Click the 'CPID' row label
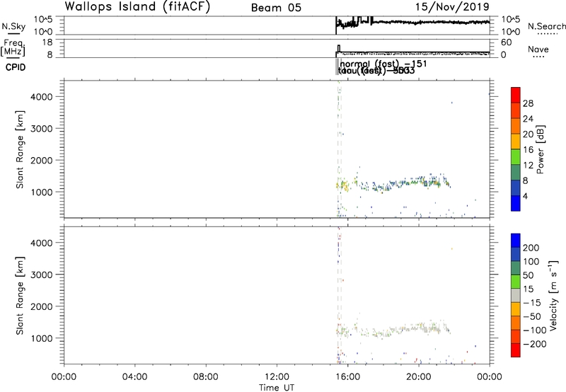566x392 pixels. coord(16,67)
